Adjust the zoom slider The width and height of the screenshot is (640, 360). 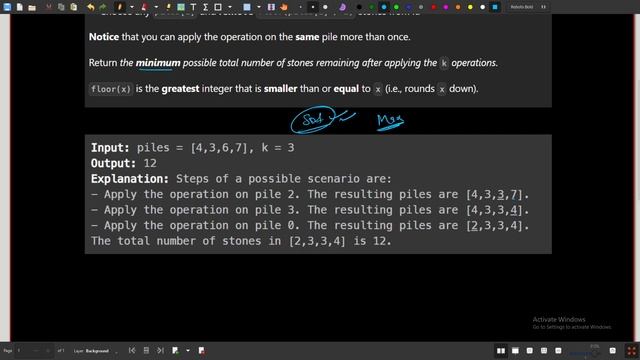coord(585,353)
